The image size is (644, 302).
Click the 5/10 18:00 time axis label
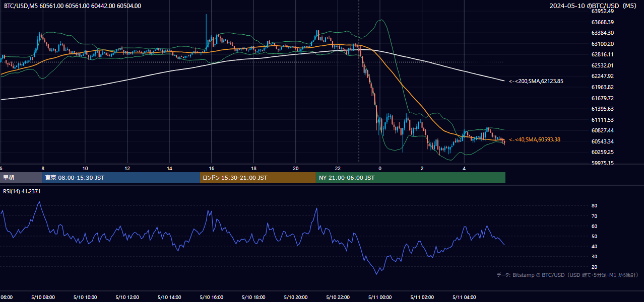click(253, 297)
